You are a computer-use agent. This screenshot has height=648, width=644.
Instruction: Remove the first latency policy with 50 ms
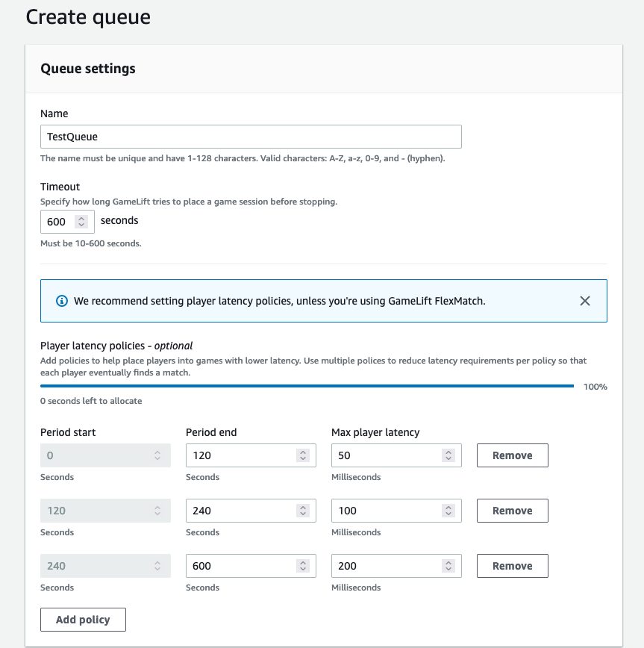pyautogui.click(x=512, y=455)
